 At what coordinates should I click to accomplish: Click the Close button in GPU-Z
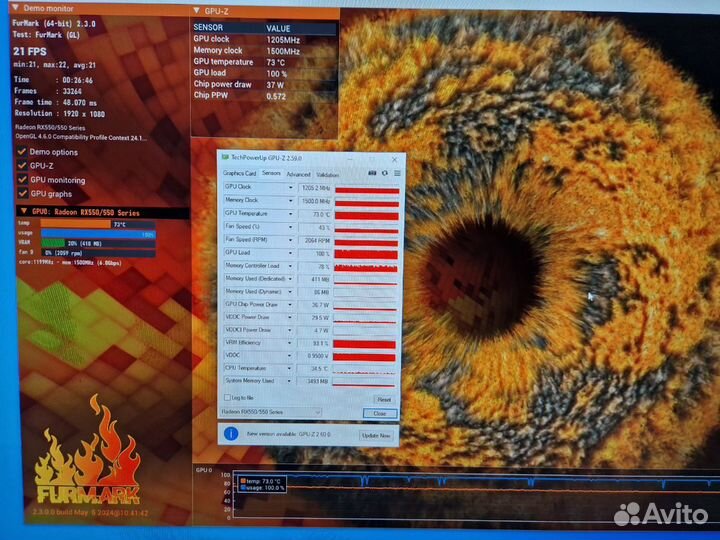(380, 413)
